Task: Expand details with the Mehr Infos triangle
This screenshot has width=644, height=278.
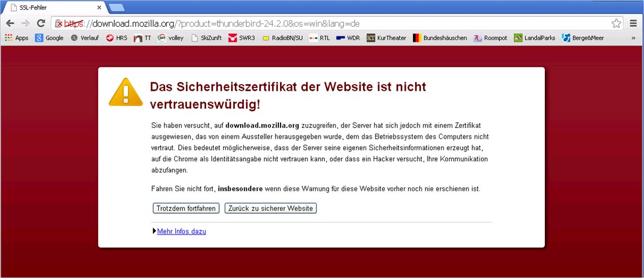Action: pos(154,231)
